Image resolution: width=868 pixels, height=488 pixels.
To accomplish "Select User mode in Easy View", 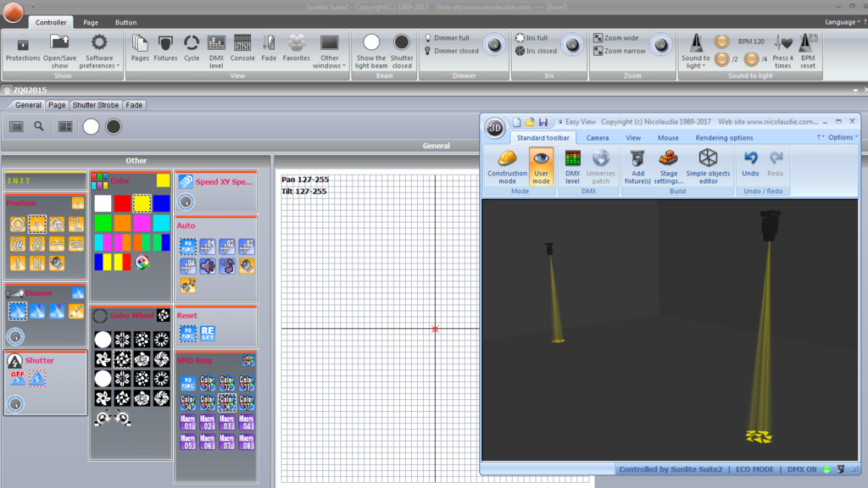I will point(541,167).
